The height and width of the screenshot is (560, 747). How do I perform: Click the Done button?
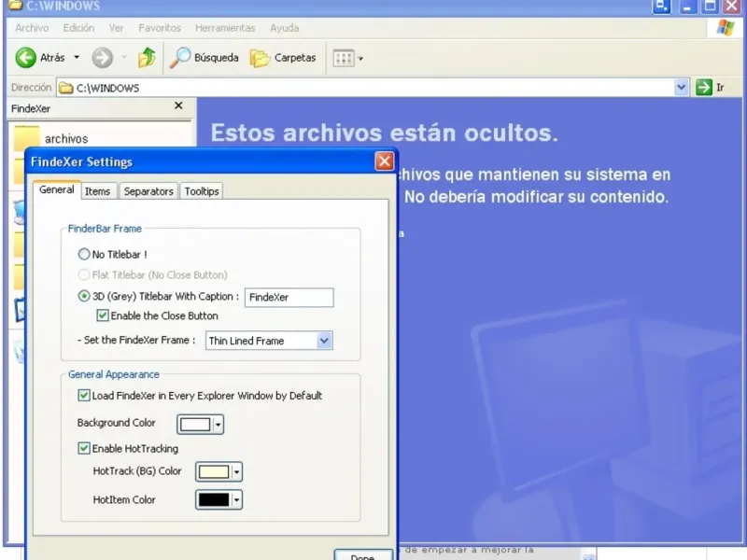pos(363,555)
